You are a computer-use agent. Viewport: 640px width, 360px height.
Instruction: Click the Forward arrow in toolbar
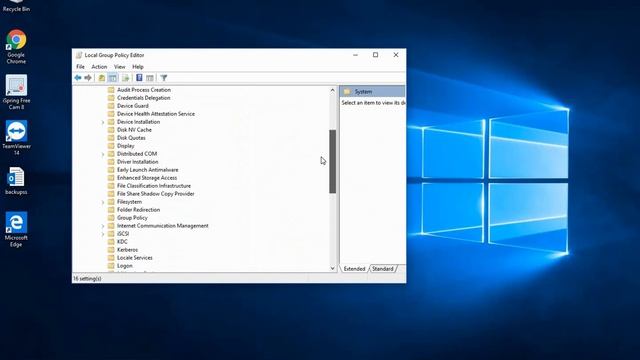[x=88, y=78]
